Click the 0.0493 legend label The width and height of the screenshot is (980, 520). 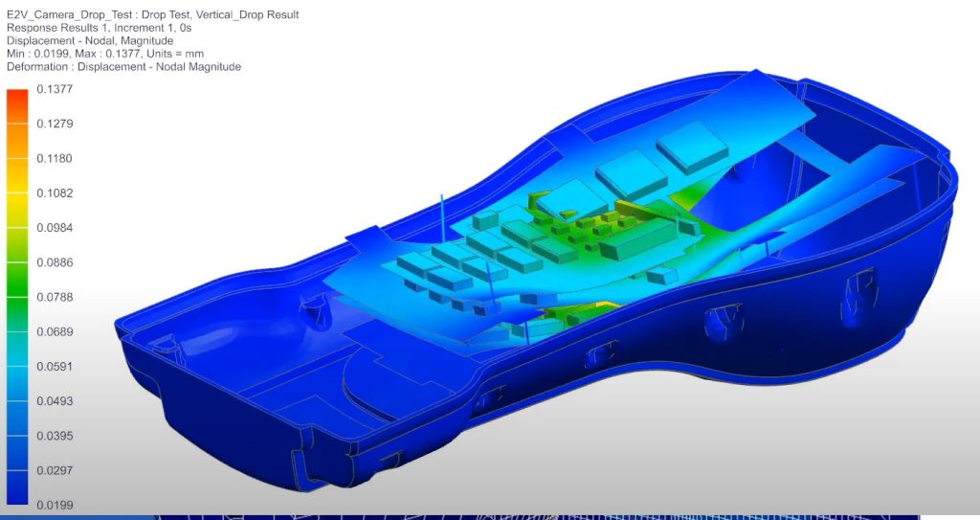(55, 401)
